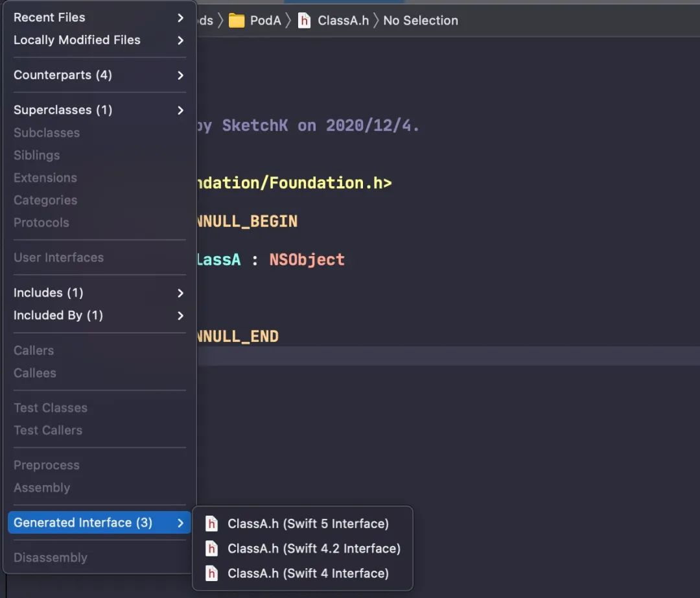Viewport: 700px width, 598px height.
Task: Click the PodA folder icon in breadcrumb
Action: (x=237, y=21)
